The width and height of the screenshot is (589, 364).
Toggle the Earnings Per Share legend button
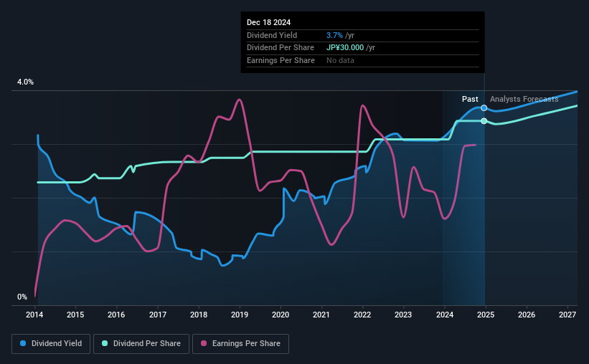coord(240,344)
